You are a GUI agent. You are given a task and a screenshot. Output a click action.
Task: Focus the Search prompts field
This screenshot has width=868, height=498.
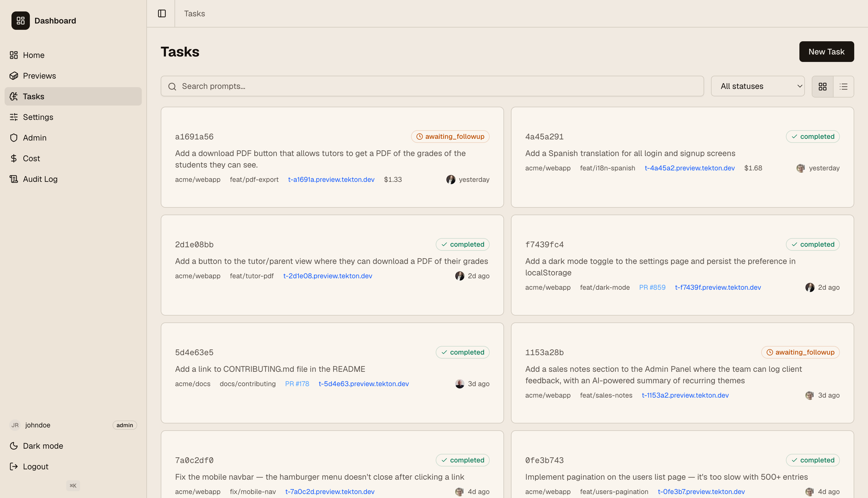point(432,86)
